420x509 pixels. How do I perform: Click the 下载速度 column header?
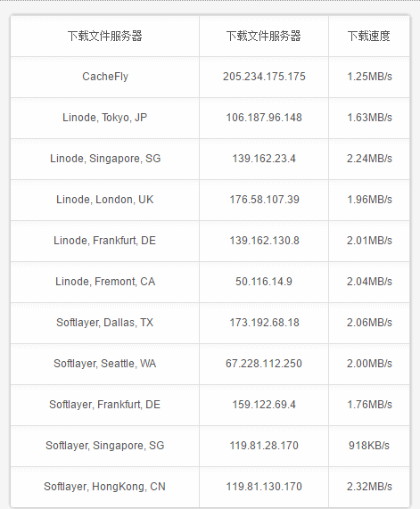[x=369, y=36]
